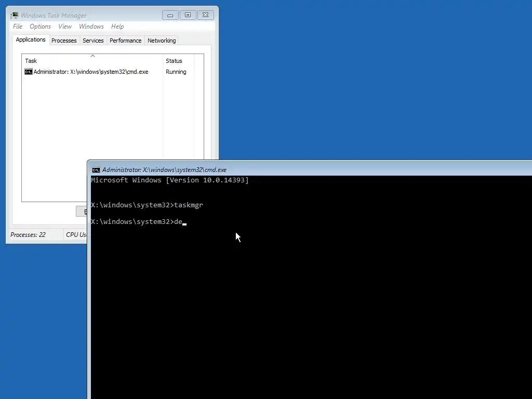The height and width of the screenshot is (399, 532).
Task: Switch to the Applications tab
Action: coord(31,39)
